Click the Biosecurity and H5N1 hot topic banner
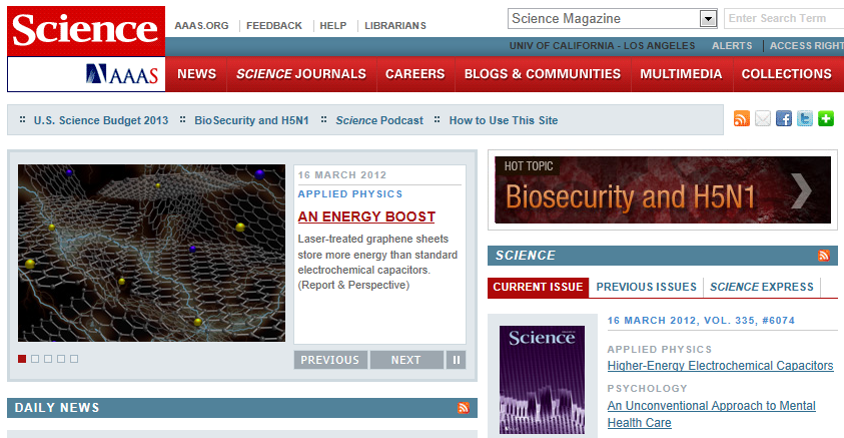The height and width of the screenshot is (438, 844). (x=663, y=190)
